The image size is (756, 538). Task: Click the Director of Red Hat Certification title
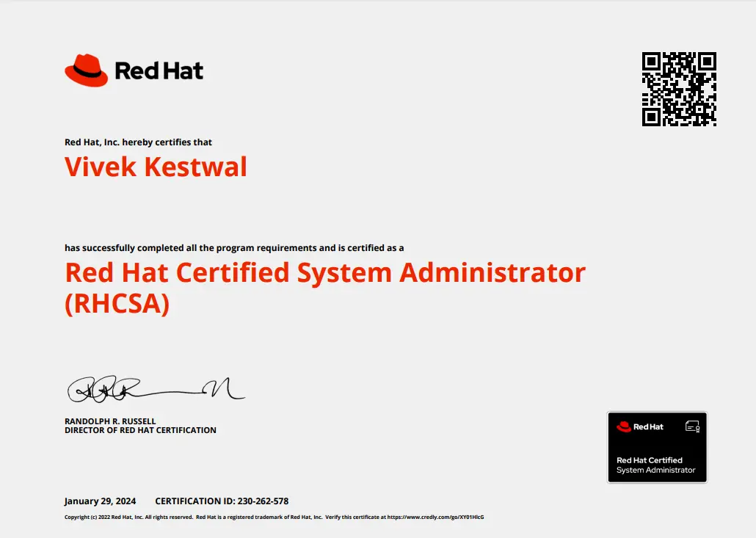pos(140,430)
